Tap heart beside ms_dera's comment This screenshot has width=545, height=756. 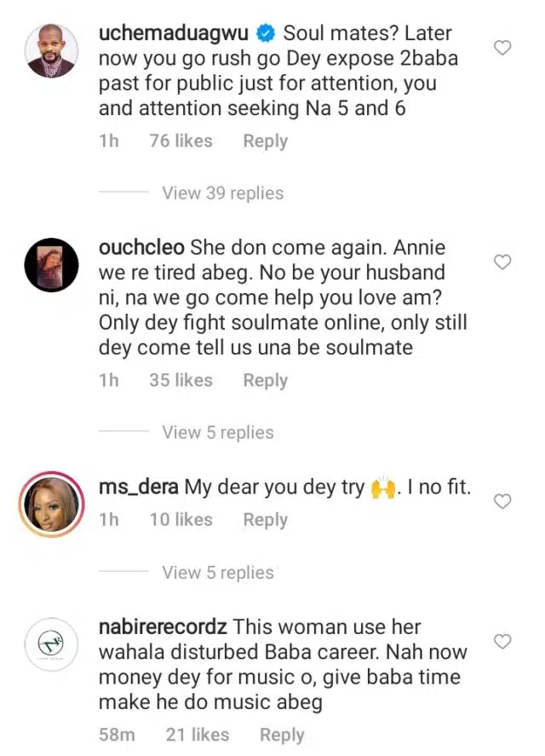point(503,501)
